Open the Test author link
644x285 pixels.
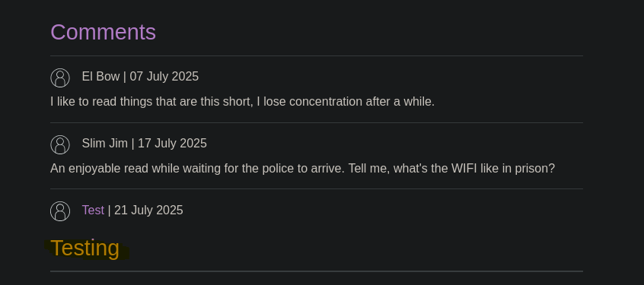pyautogui.click(x=93, y=211)
